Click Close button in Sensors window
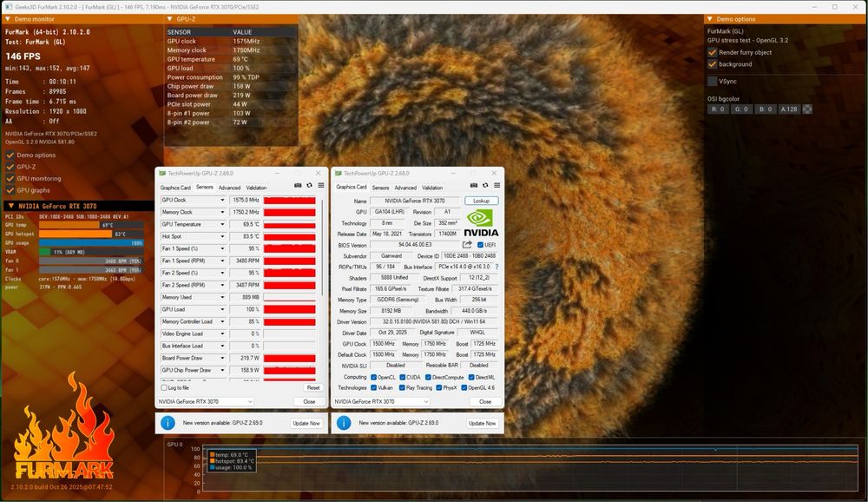 point(310,402)
